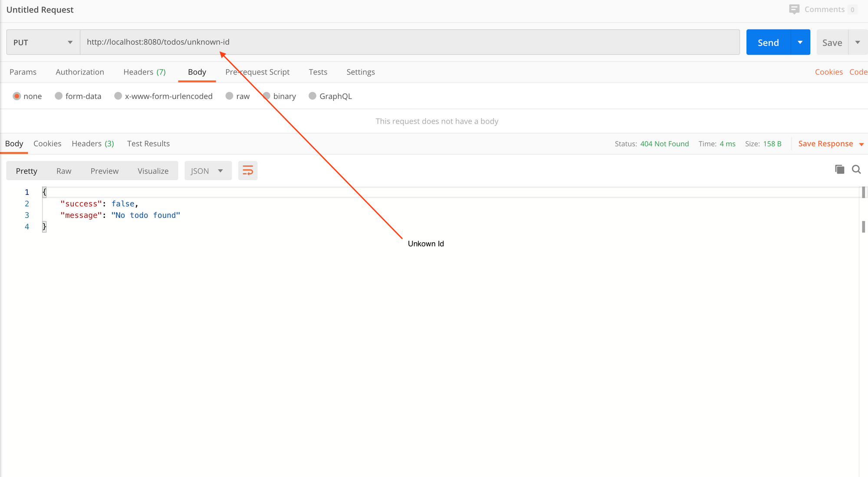Click the blue Send button

(768, 42)
